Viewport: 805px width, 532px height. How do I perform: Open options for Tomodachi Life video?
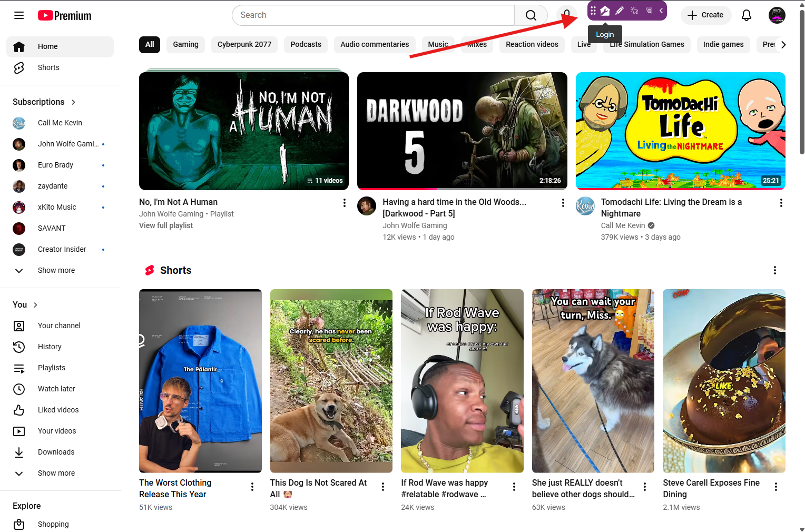781,203
